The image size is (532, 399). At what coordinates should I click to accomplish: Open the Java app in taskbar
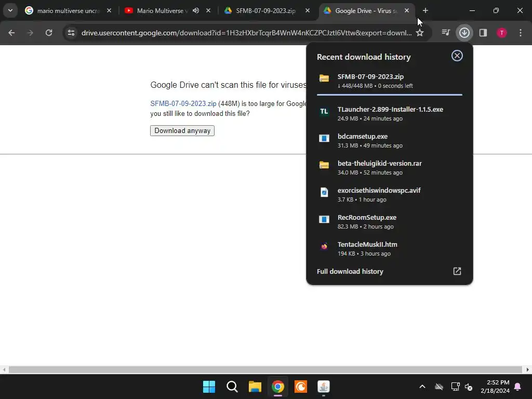tap(323, 387)
